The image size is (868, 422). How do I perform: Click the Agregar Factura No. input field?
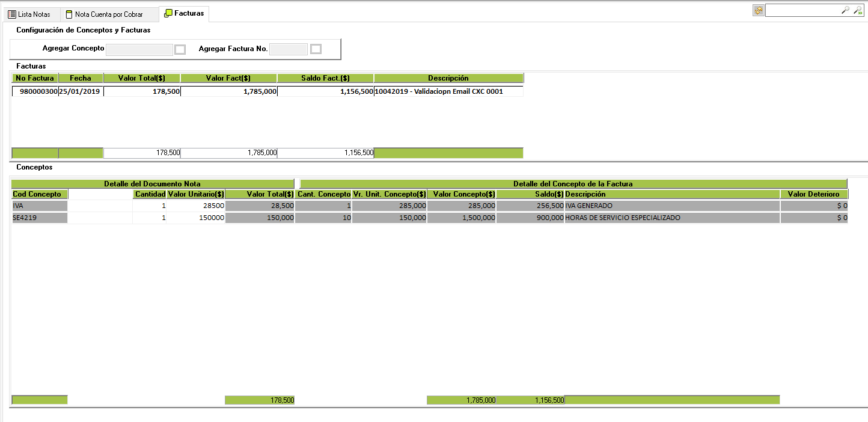pyautogui.click(x=288, y=49)
